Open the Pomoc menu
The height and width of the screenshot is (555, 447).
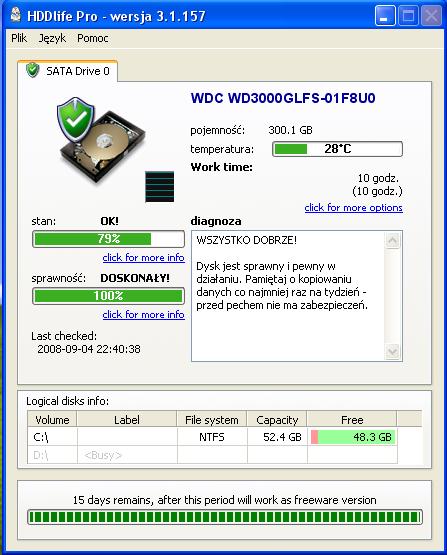pyautogui.click(x=92, y=38)
